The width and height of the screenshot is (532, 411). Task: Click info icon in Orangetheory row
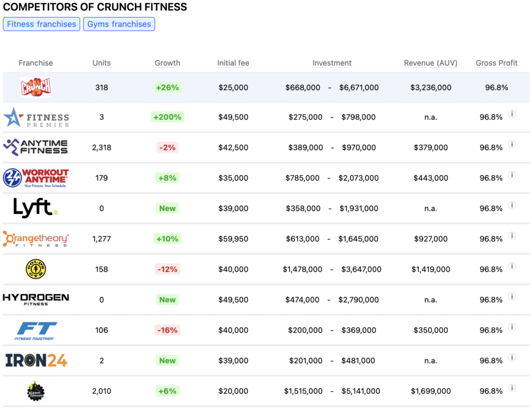[x=512, y=235]
